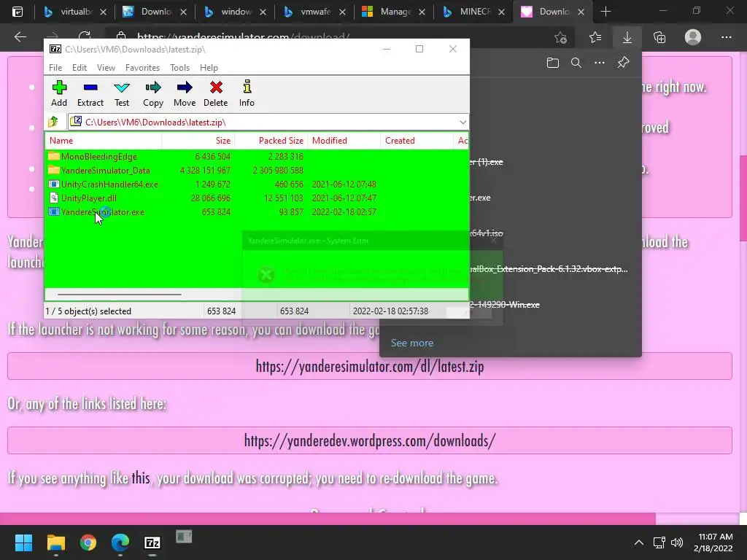Open Google Chrome from the taskbar
Image resolution: width=747 pixels, height=560 pixels.
pyautogui.click(x=88, y=542)
